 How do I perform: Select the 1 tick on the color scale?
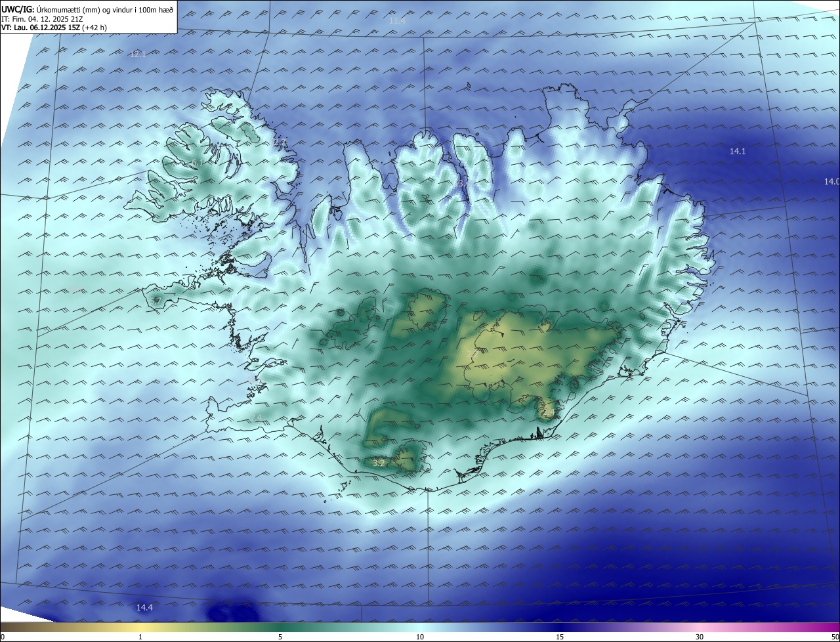(x=140, y=637)
